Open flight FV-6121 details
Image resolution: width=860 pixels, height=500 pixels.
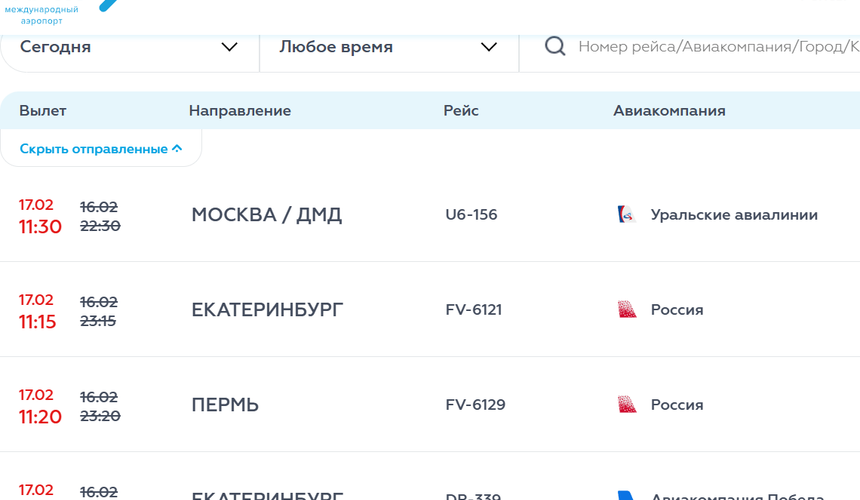tap(473, 310)
